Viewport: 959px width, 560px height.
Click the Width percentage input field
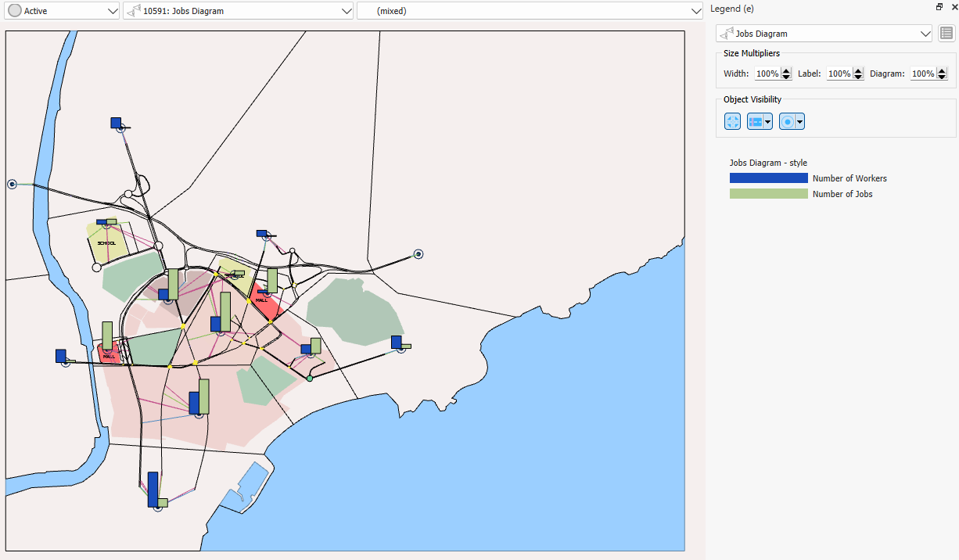[x=767, y=74]
